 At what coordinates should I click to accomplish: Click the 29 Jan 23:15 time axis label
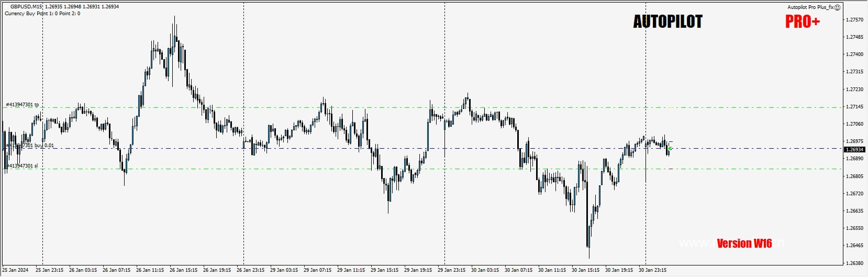pyautogui.click(x=451, y=271)
